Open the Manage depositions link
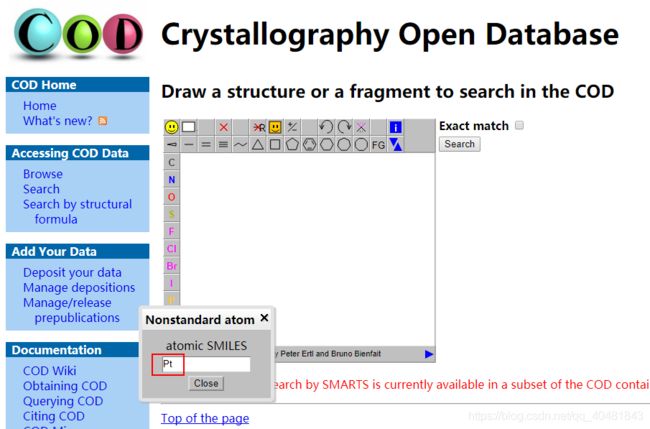Image resolution: width=650 pixels, height=429 pixels. [x=79, y=287]
